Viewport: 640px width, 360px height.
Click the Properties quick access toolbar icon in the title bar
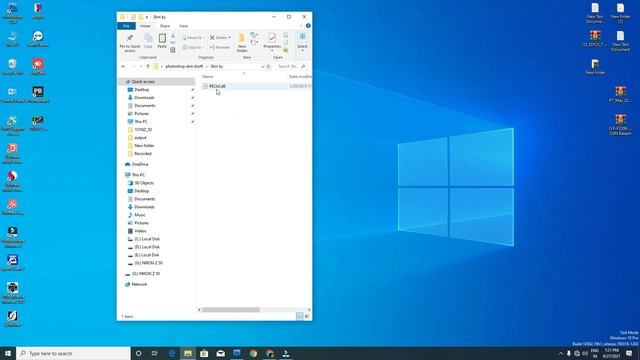(x=133, y=17)
